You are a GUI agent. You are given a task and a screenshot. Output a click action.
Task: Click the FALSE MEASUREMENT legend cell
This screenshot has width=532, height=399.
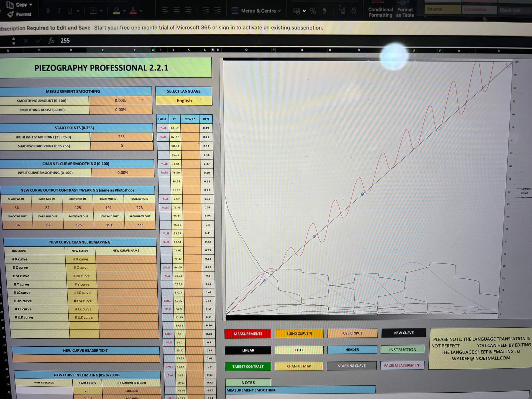(x=402, y=365)
